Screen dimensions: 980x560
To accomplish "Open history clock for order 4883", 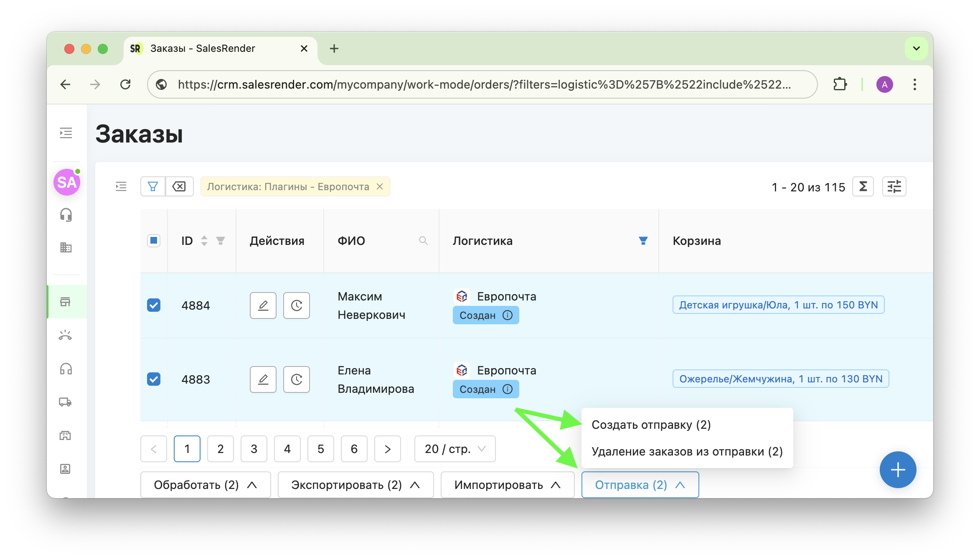I will 296,379.
